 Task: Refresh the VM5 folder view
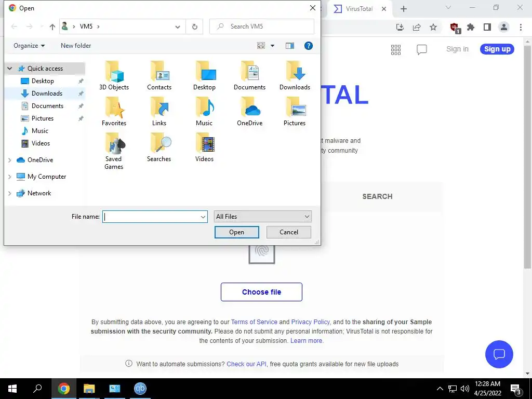[x=195, y=26]
